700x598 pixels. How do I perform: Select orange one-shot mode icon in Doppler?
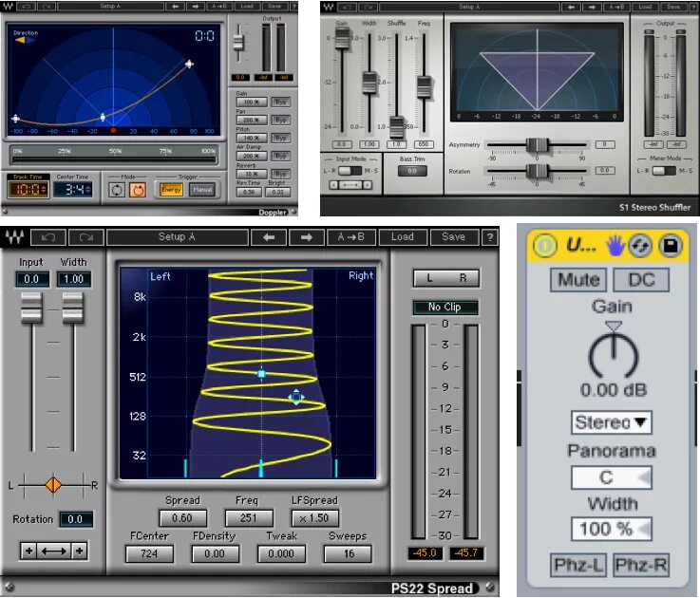coord(138,190)
